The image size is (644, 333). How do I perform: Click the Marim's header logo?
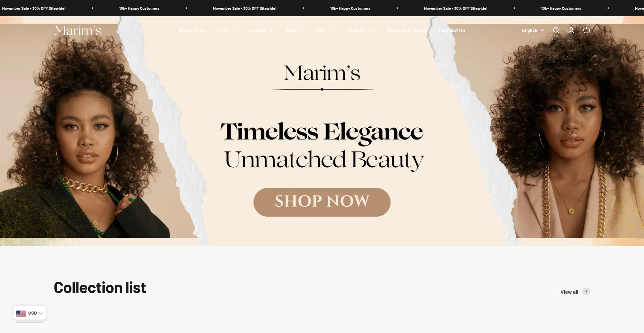pyautogui.click(x=78, y=31)
